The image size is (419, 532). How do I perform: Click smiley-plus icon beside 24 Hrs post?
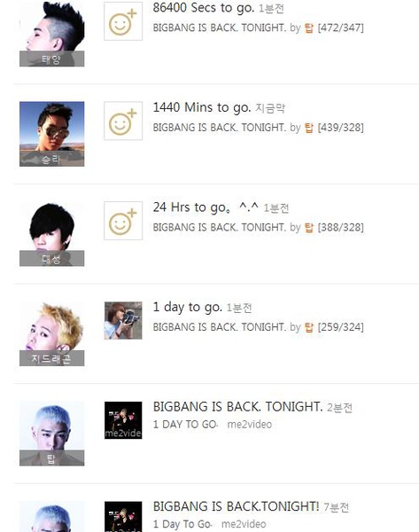click(123, 221)
